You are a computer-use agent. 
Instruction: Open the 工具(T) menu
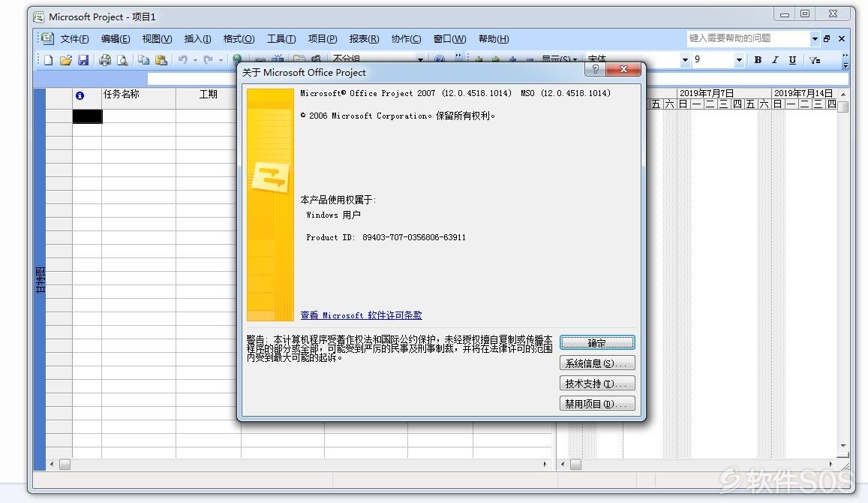tap(281, 39)
